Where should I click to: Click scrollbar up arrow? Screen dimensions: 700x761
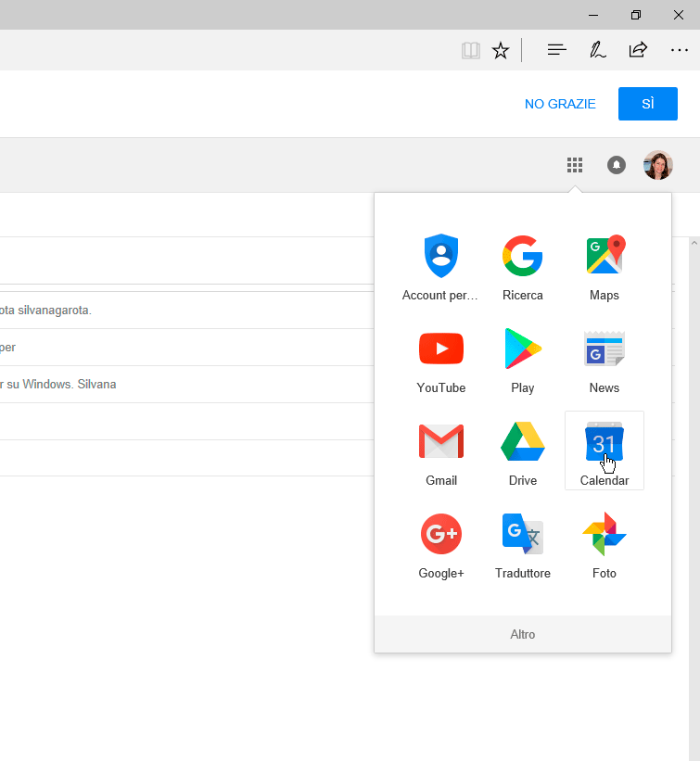coord(694,243)
